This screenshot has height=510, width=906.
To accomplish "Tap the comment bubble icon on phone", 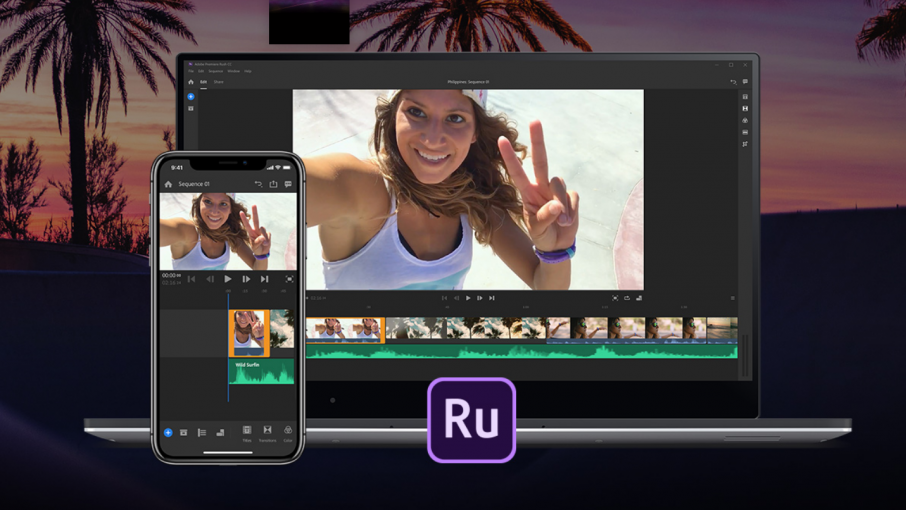I will pyautogui.click(x=288, y=184).
